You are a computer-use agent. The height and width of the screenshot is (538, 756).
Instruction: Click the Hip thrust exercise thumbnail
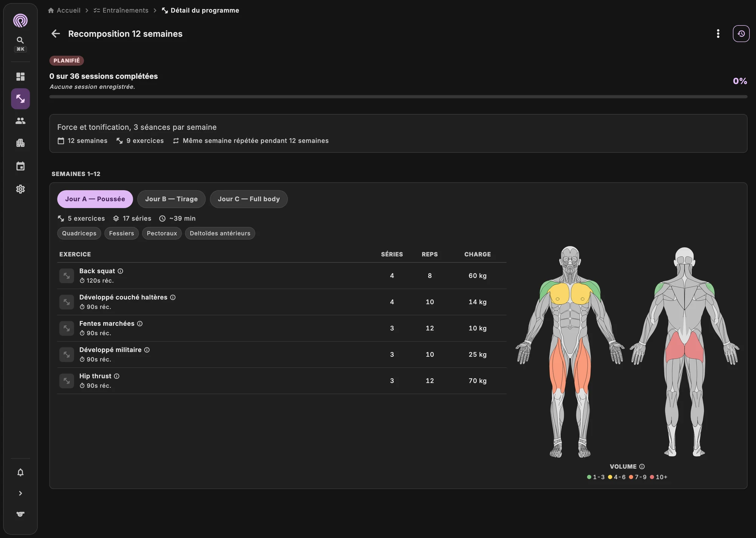click(x=67, y=381)
